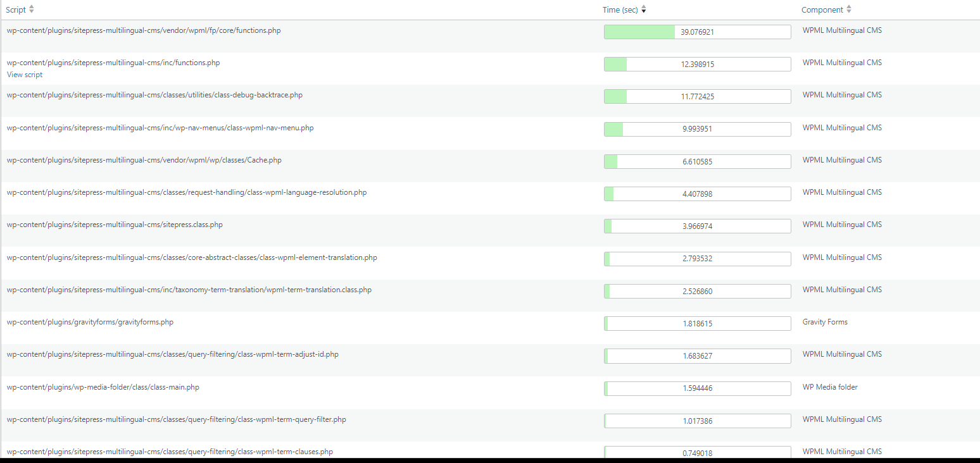Open the View script link

tap(25, 75)
